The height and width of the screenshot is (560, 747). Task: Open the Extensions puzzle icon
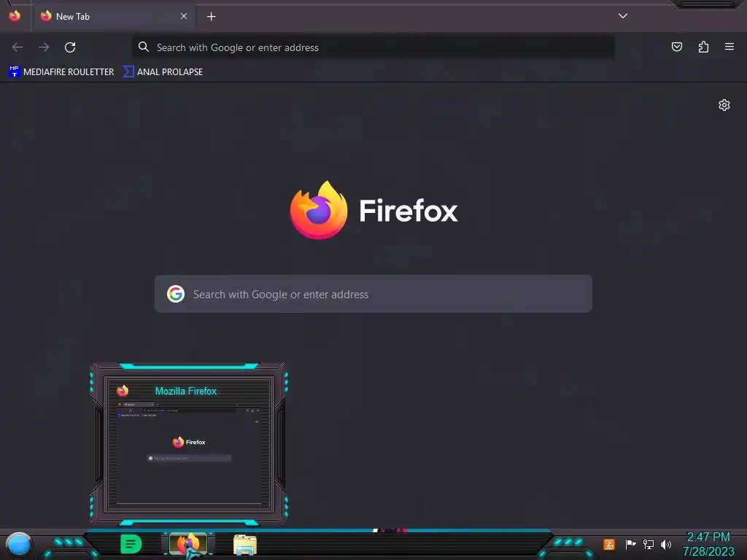click(x=704, y=47)
